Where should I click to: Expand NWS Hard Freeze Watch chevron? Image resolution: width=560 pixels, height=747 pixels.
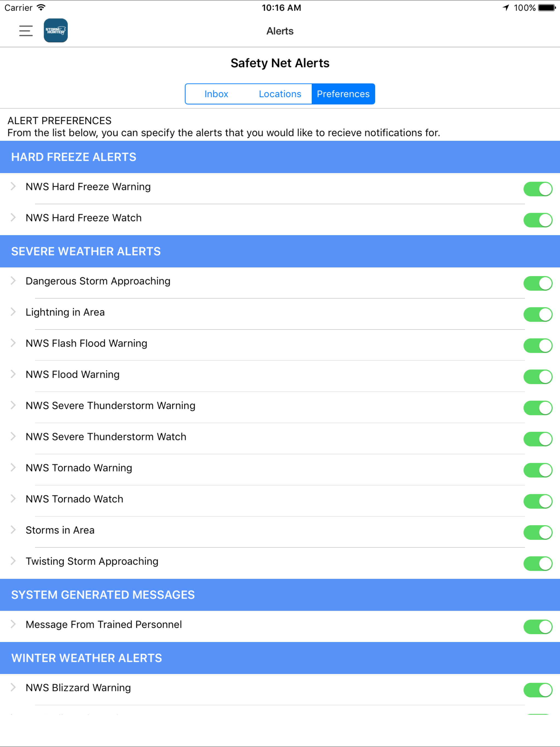(13, 217)
